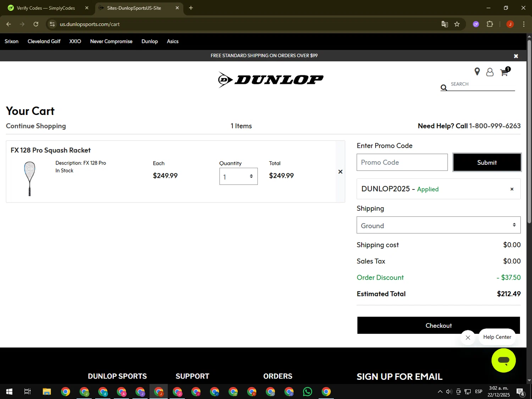Image resolution: width=532 pixels, height=399 pixels.
Task: Close the Verify Codes SimplyCodes tab
Action: click(x=87, y=8)
